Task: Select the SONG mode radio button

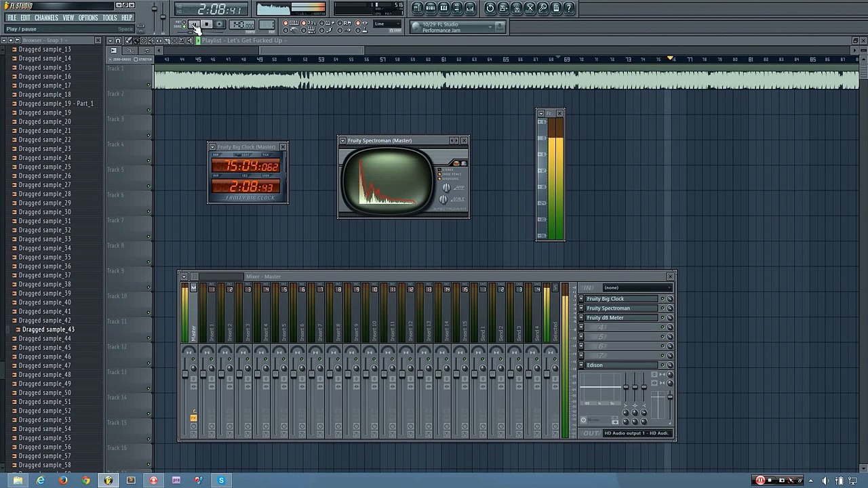Action: pos(184,27)
